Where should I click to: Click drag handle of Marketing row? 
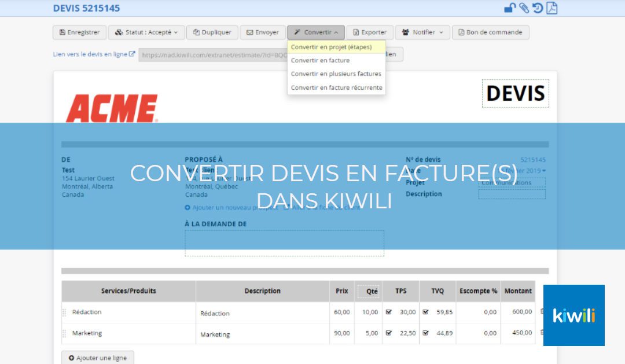65,333
